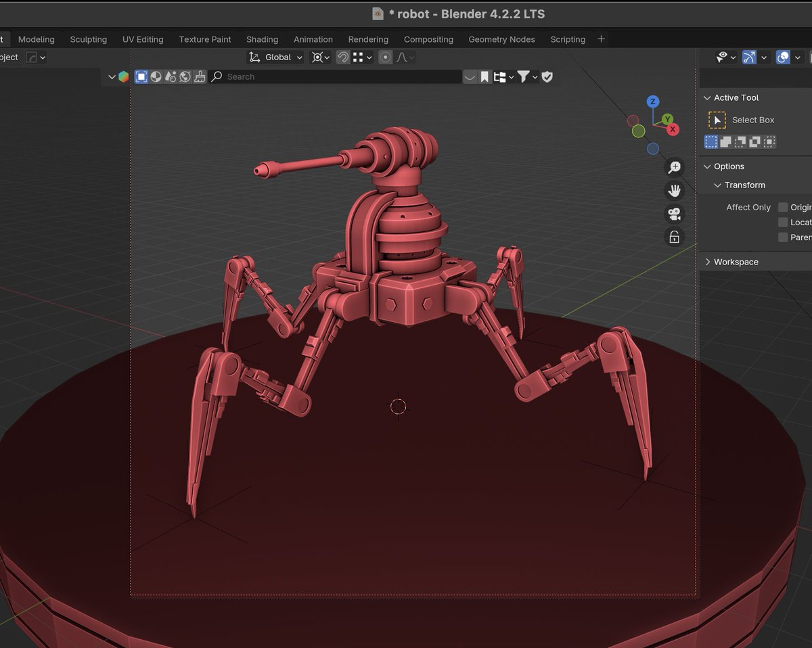Viewport: 812px width, 648px height.
Task: Toggle the lock camera to view icon
Action: (674, 237)
